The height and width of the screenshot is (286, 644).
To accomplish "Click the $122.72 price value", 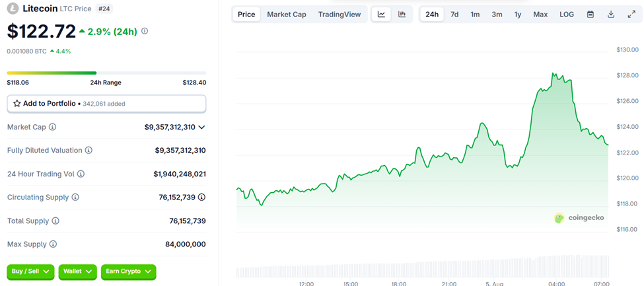I will [41, 31].
